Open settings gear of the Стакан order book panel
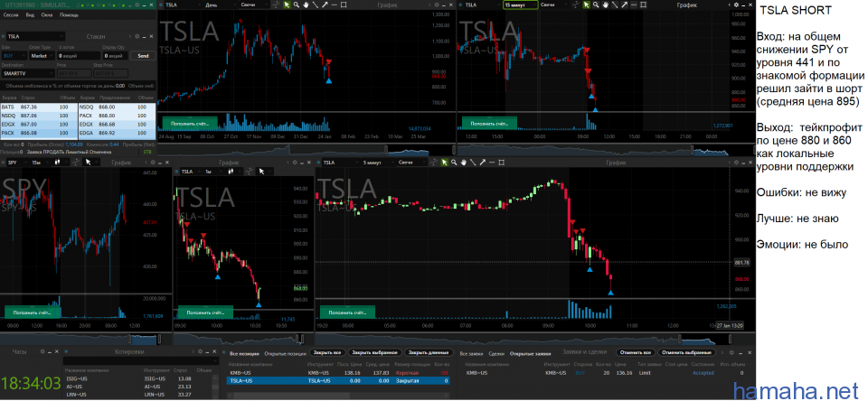This screenshot has height=401, width=868. click(137, 36)
